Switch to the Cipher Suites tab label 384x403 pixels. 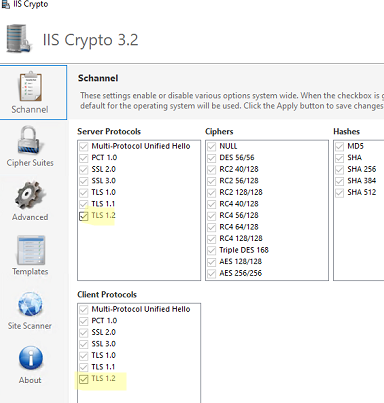(30, 163)
